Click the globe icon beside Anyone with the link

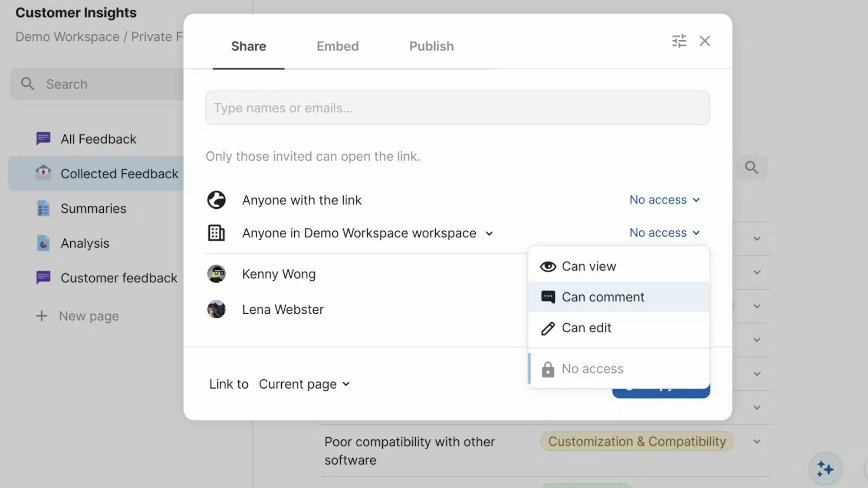click(216, 200)
